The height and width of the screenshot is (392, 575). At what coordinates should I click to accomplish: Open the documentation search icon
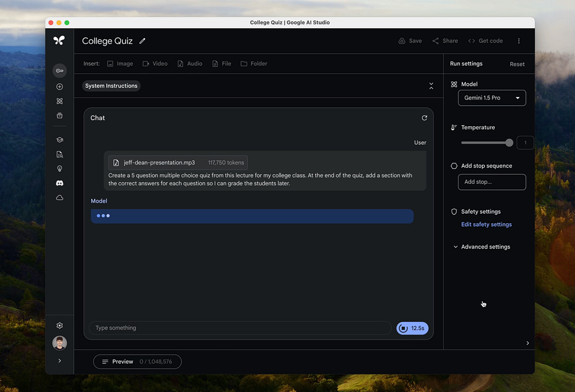[59, 154]
